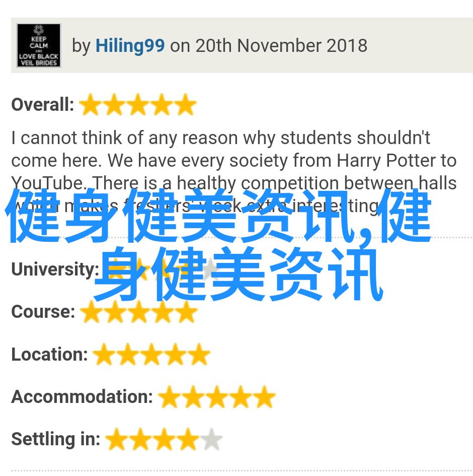Click the first star of Location rating
This screenshot has height=476, width=473.
pyautogui.click(x=104, y=354)
